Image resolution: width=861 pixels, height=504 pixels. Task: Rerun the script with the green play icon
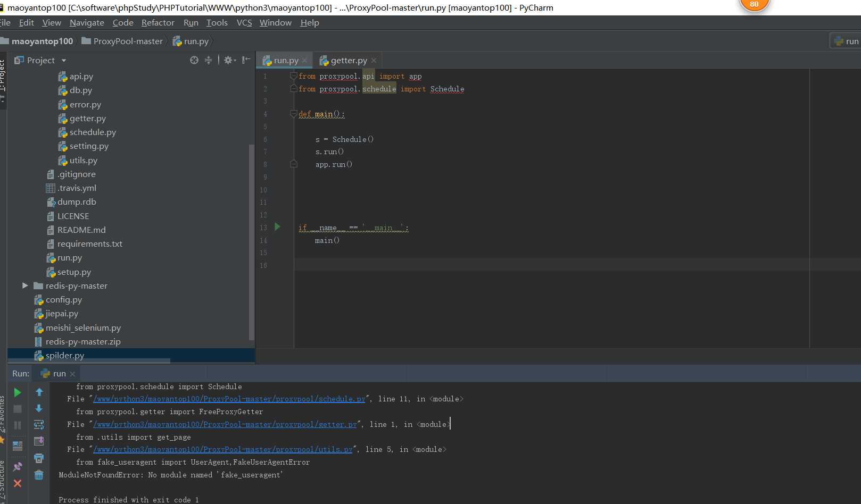point(18,392)
